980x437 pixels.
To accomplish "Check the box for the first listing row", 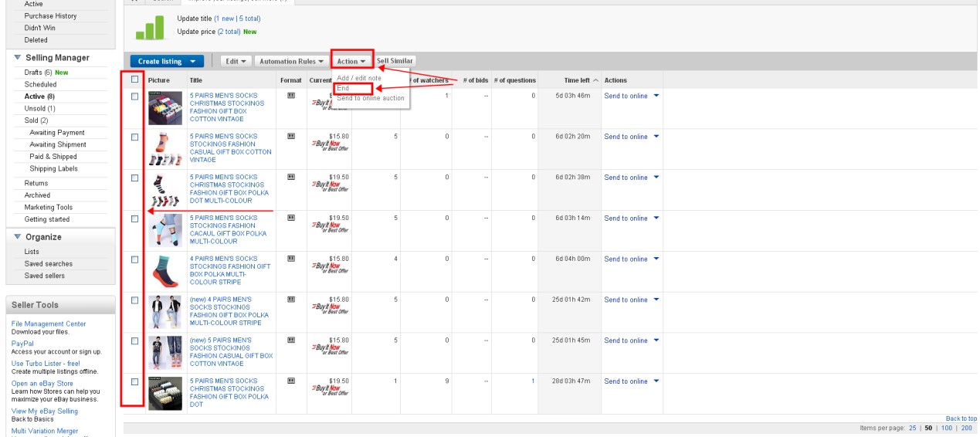I will point(134,97).
